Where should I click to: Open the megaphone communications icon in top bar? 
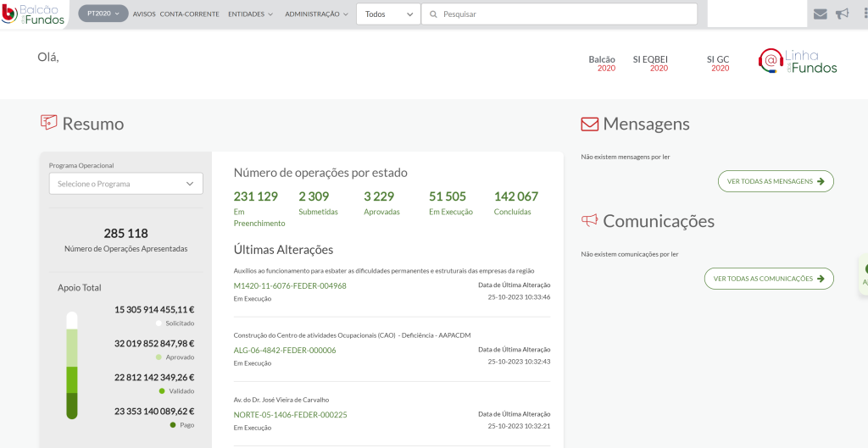point(842,14)
